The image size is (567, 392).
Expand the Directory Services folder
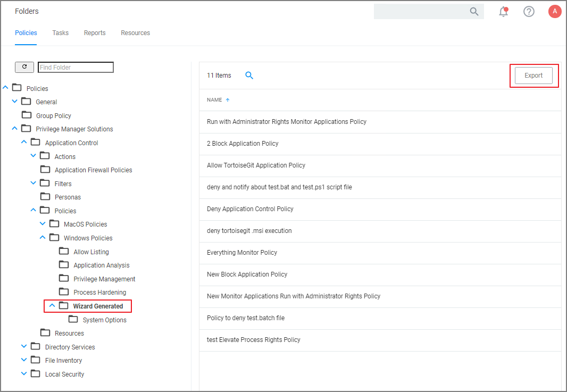pos(24,347)
